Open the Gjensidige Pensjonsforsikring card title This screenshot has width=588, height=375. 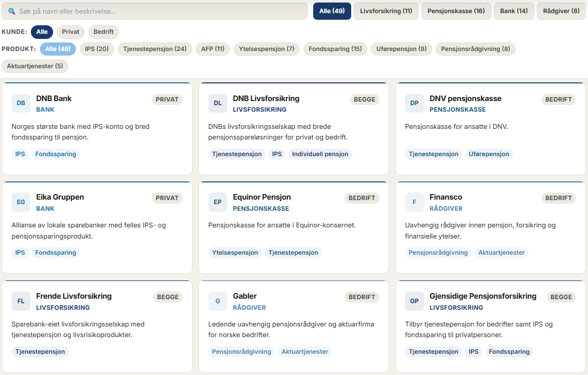pyautogui.click(x=483, y=296)
